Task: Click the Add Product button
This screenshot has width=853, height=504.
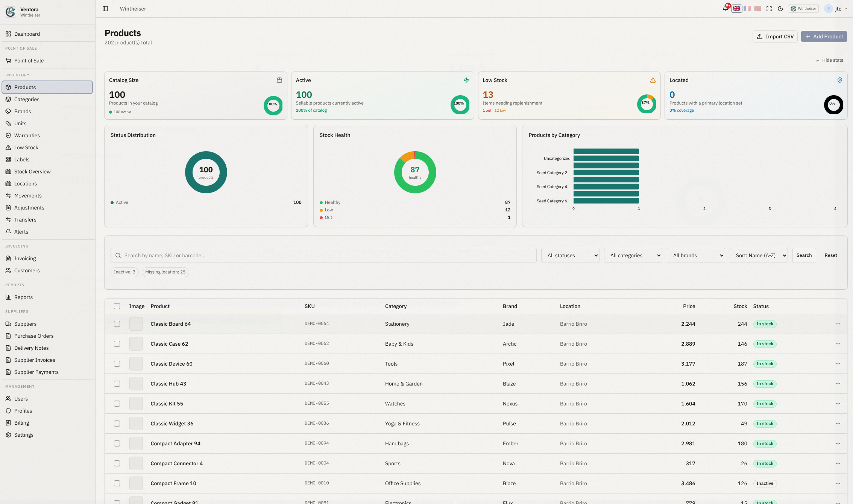Action: [824, 36]
